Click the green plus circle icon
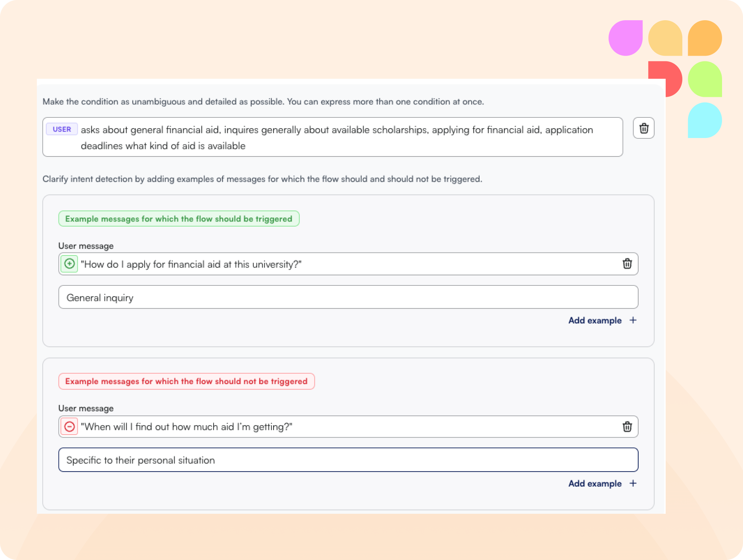This screenshot has height=560, width=743. [69, 264]
